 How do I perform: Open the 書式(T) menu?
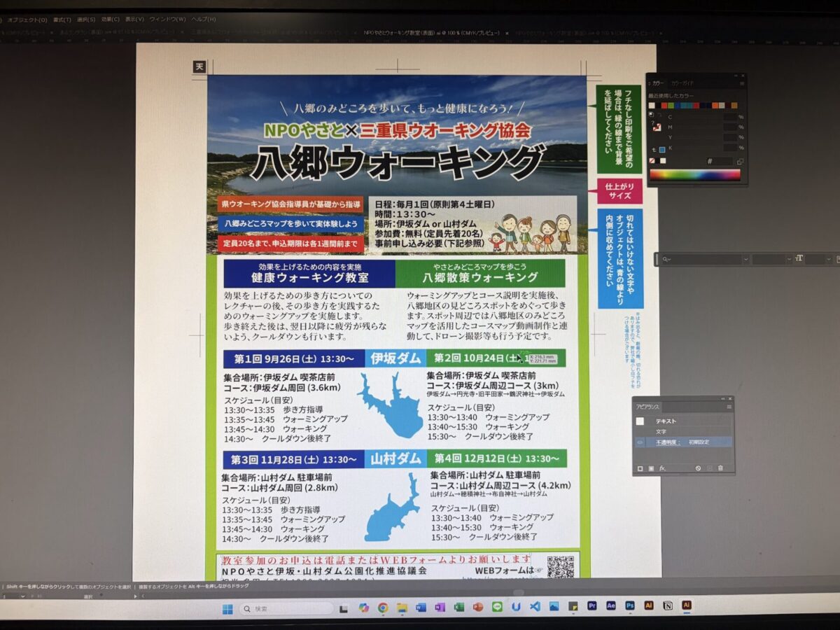62,20
